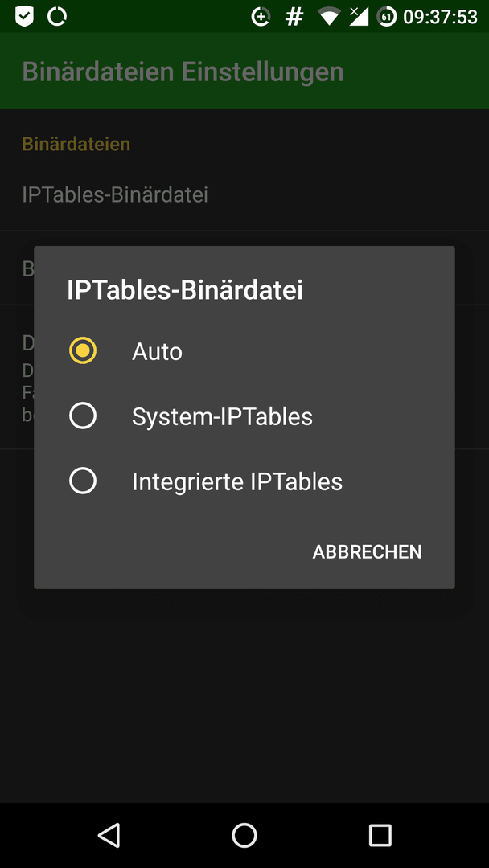Click the Auto option label text

(x=158, y=351)
